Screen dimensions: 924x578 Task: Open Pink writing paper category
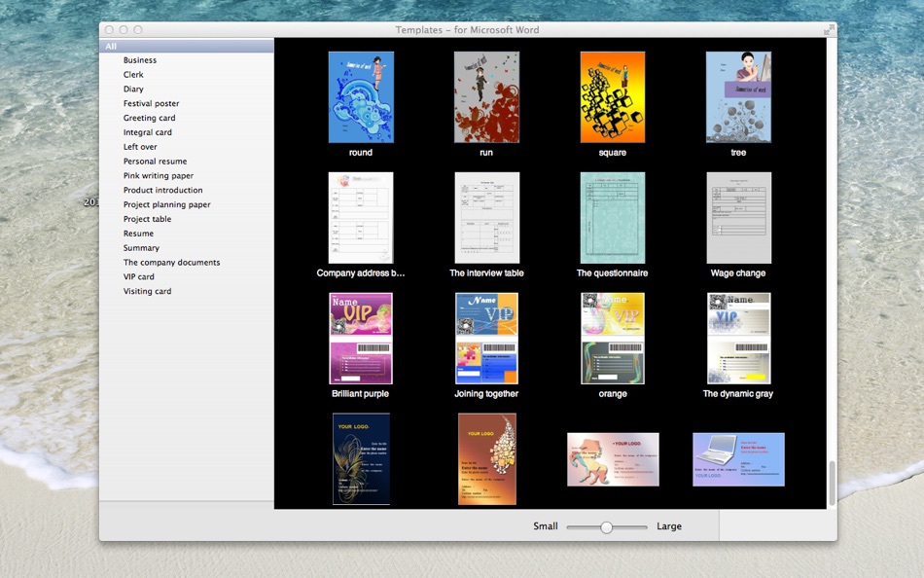pos(158,176)
